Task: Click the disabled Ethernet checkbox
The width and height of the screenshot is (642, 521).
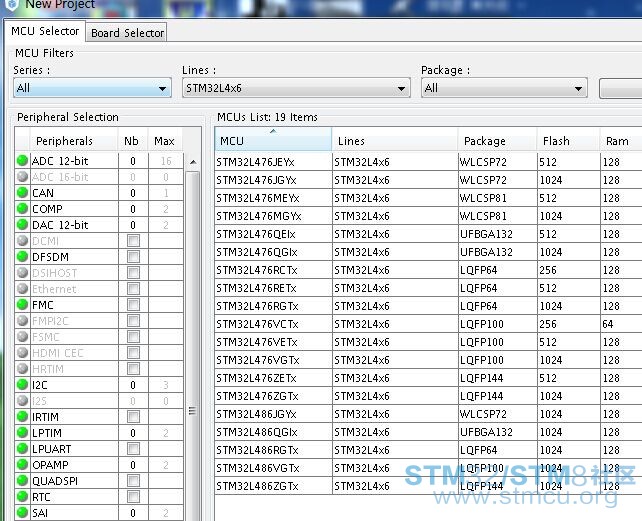Action: click(x=133, y=289)
